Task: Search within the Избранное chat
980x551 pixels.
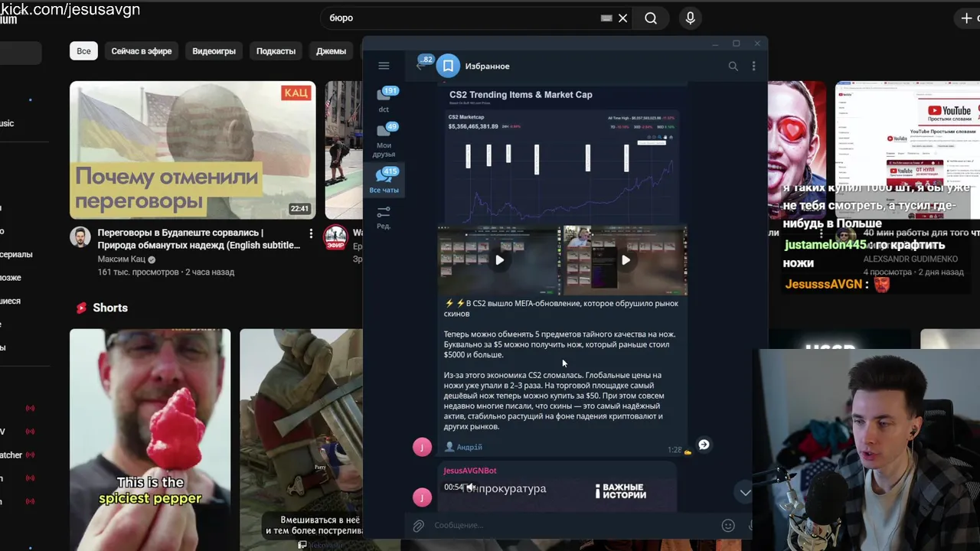Action: click(x=733, y=66)
